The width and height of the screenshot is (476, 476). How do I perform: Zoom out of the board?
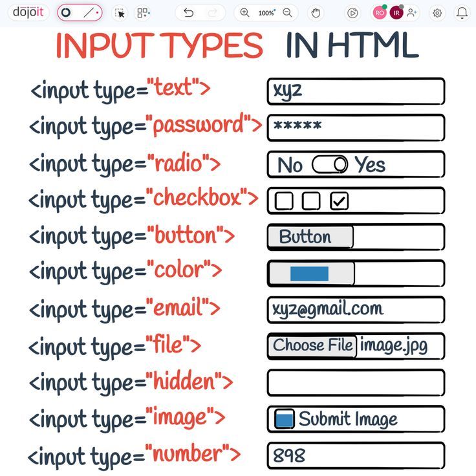coord(287,13)
